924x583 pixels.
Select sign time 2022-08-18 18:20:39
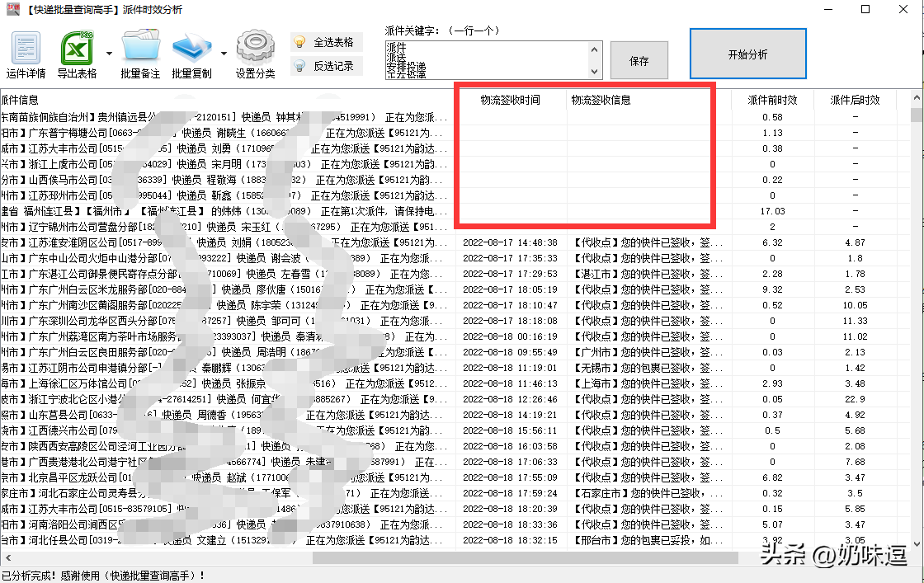[511, 509]
